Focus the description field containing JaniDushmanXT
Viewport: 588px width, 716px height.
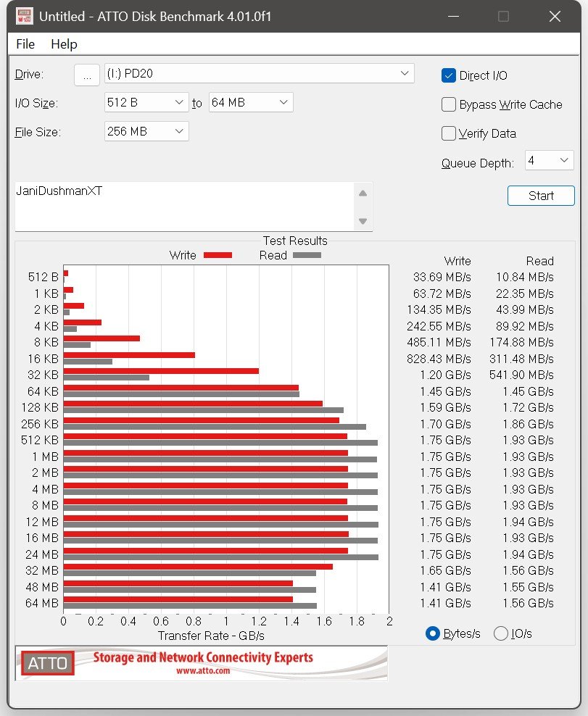click(185, 207)
